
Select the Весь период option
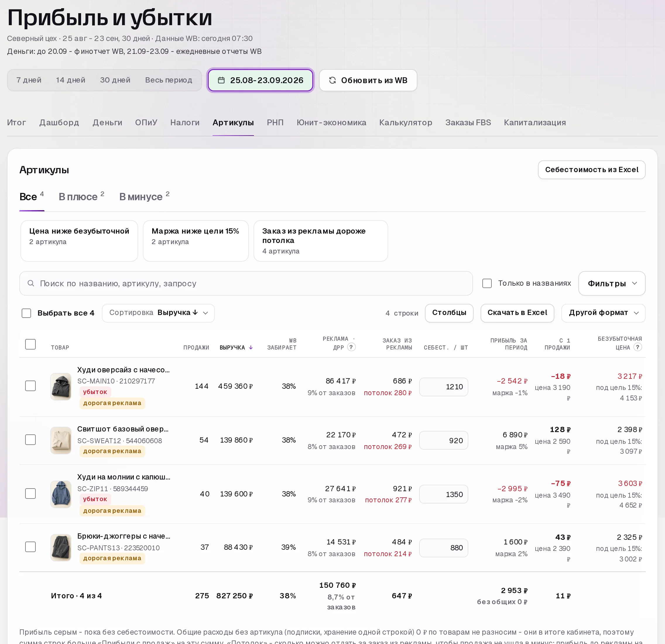click(x=169, y=80)
